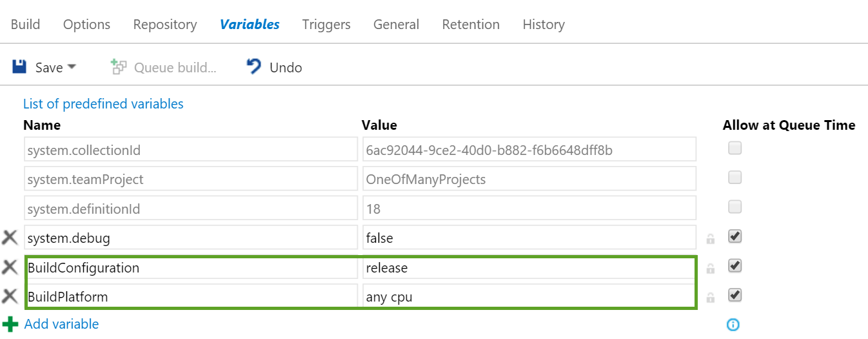
Task: Click the lock icon for system.debug
Action: [711, 239]
